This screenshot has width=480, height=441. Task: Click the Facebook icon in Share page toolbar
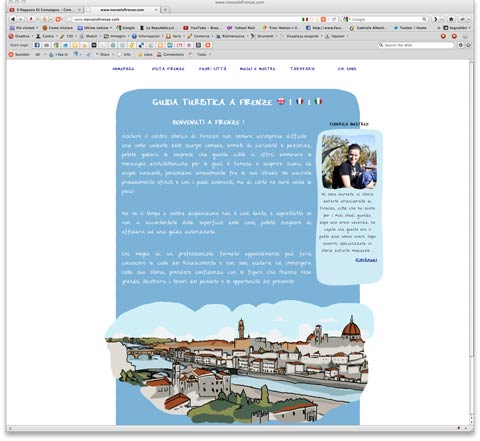[x=37, y=45]
